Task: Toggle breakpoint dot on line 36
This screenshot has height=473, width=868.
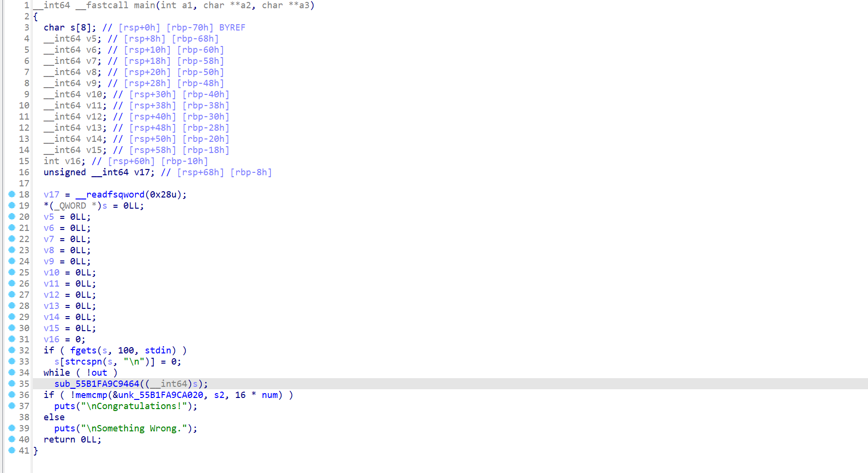Action: tap(12, 395)
